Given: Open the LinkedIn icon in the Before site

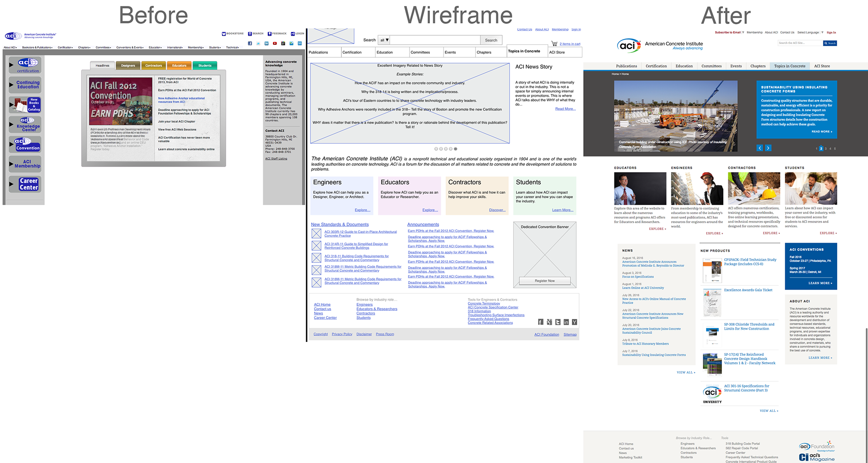Looking at the screenshot, I should pyautogui.click(x=266, y=43).
